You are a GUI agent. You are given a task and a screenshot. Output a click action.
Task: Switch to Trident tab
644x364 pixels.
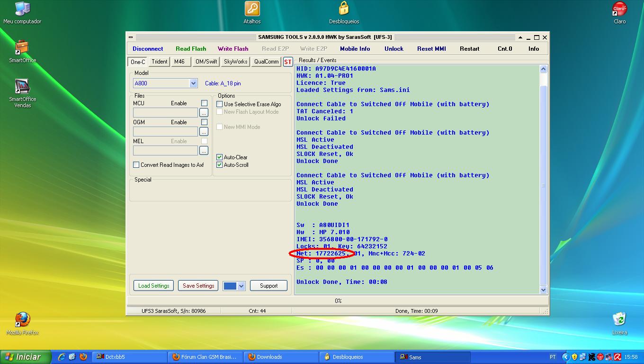coord(160,62)
